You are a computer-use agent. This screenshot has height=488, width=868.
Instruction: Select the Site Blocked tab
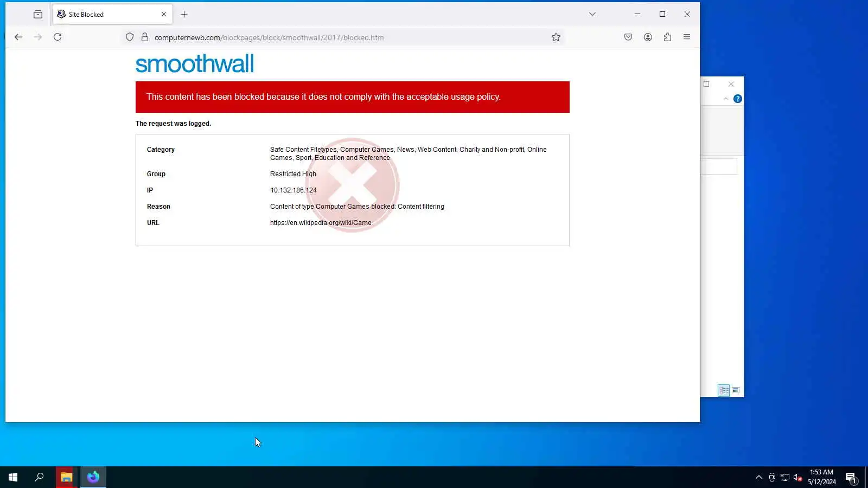(x=113, y=15)
